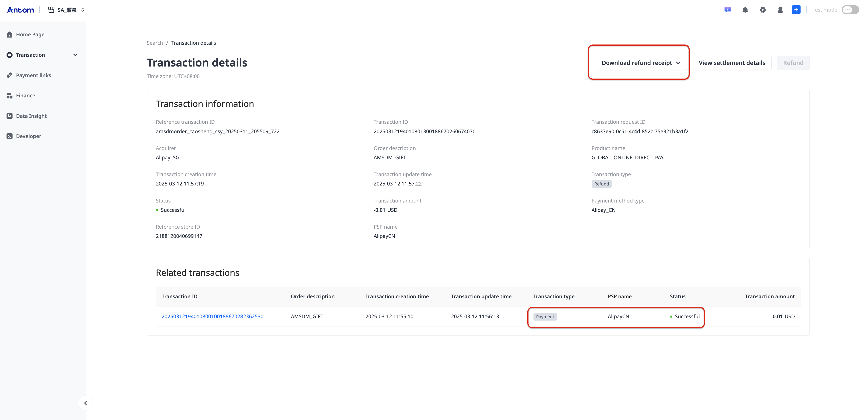868x420 pixels.
Task: Select the Data Insight sidebar icon
Action: pyautogui.click(x=10, y=116)
